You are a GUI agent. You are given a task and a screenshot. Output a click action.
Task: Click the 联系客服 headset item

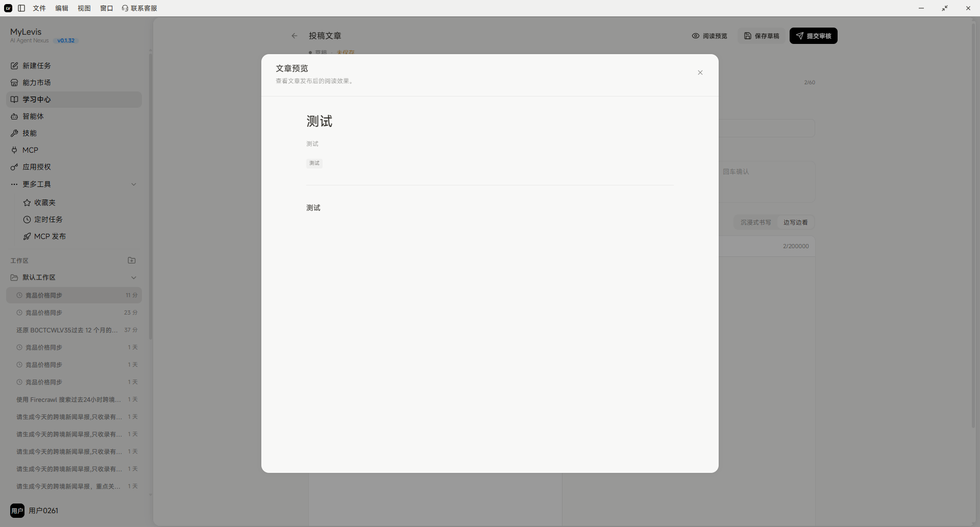(139, 8)
